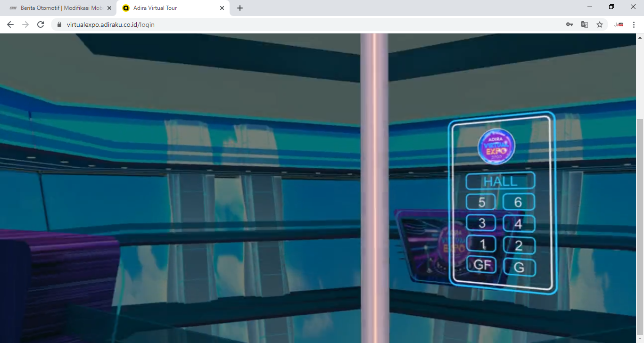Bookmark this page with the star icon
Viewport: 644px width, 343px height.
pos(600,24)
